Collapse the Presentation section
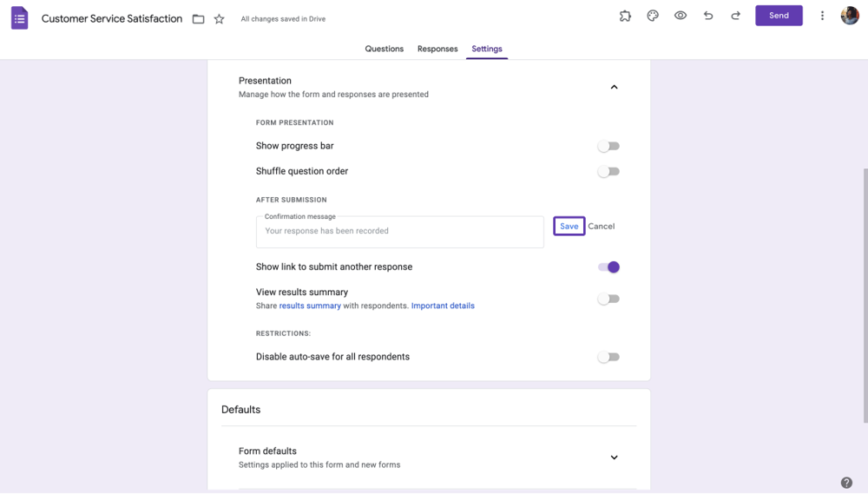Image resolution: width=868 pixels, height=494 pixels. click(x=614, y=87)
